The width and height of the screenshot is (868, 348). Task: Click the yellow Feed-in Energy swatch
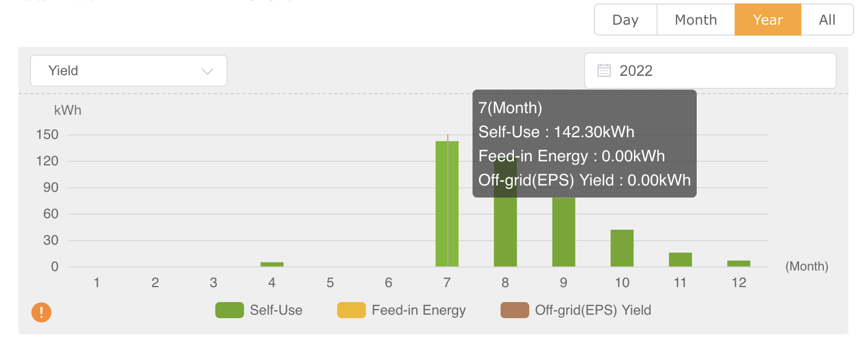point(351,311)
